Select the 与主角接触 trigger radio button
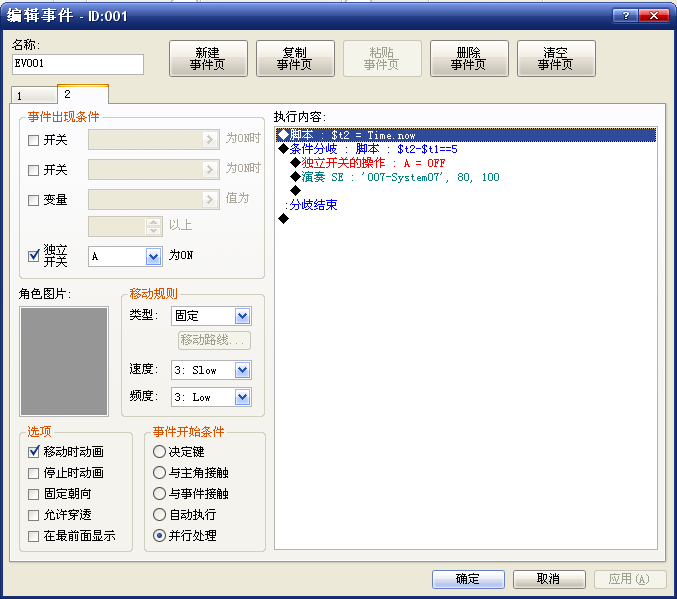 [159, 472]
